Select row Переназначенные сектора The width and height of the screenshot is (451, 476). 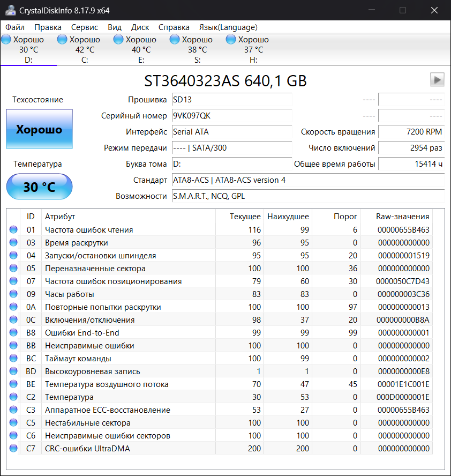click(x=220, y=269)
